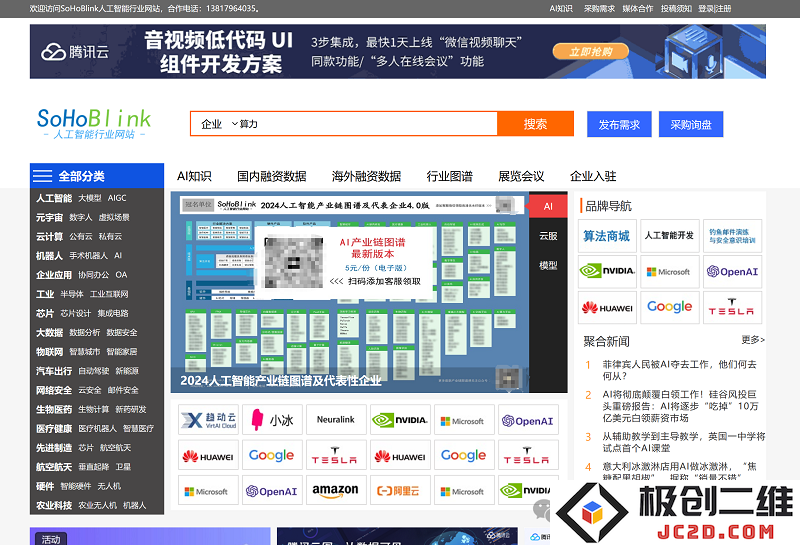
Task: Open the 生物医药 category
Action: (54, 409)
